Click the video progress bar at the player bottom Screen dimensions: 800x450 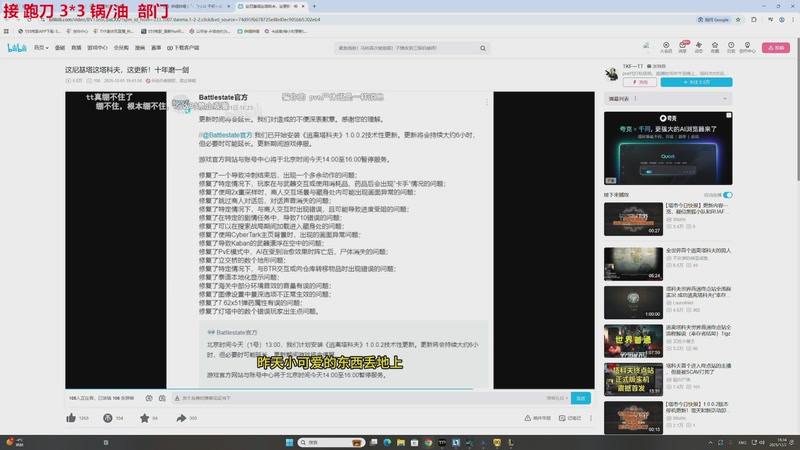coord(330,389)
